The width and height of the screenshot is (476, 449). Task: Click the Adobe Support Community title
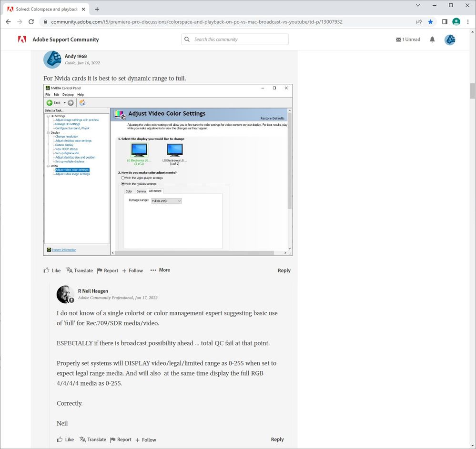[x=66, y=40]
